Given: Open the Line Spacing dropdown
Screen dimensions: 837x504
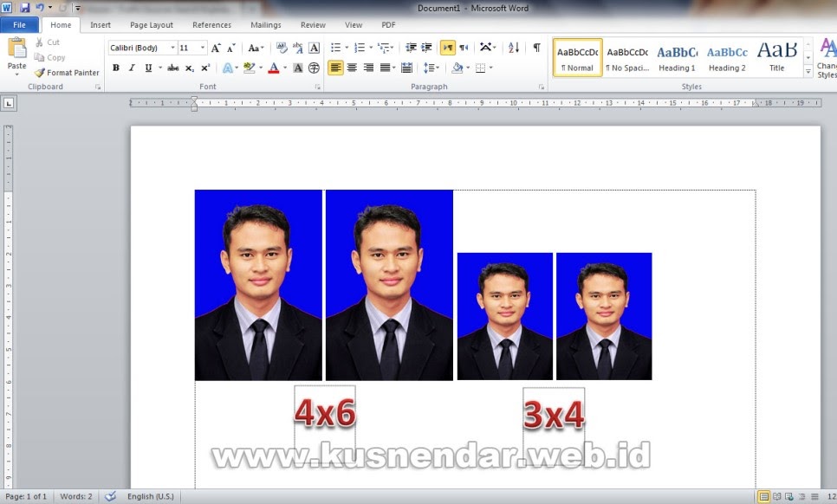Looking at the screenshot, I should click(431, 68).
